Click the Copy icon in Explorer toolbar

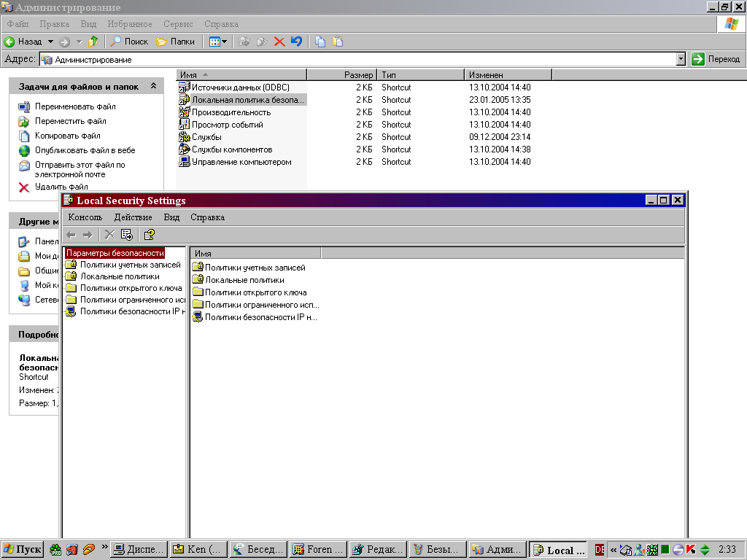320,42
